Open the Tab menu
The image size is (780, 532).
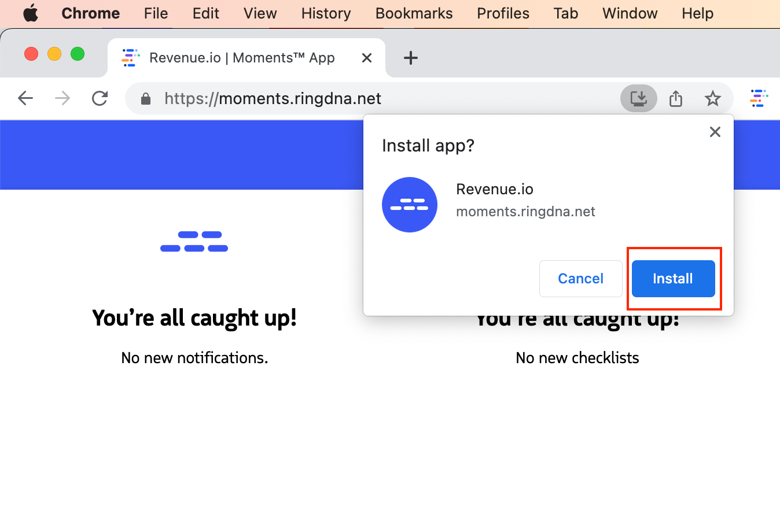566,13
